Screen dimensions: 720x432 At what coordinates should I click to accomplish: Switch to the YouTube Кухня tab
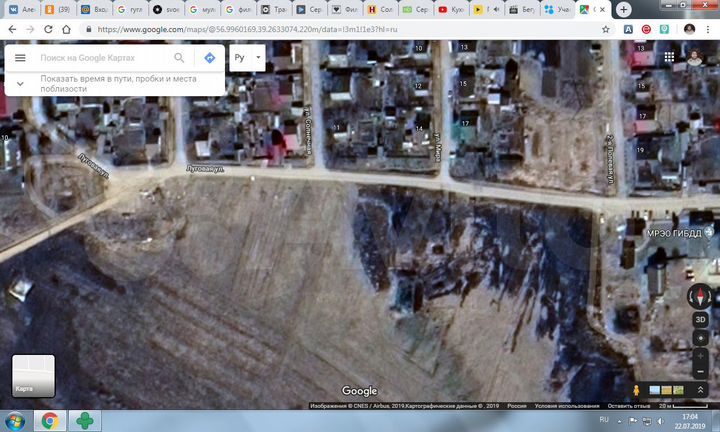pos(447,9)
